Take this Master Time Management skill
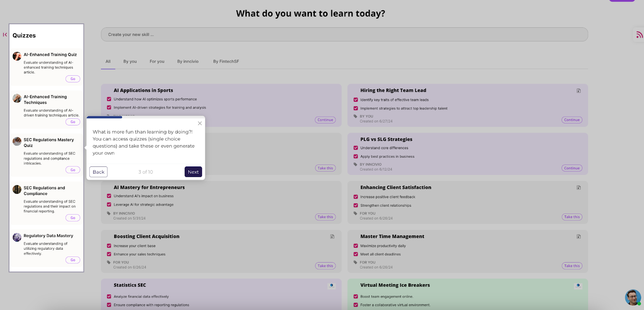 click(x=572, y=266)
